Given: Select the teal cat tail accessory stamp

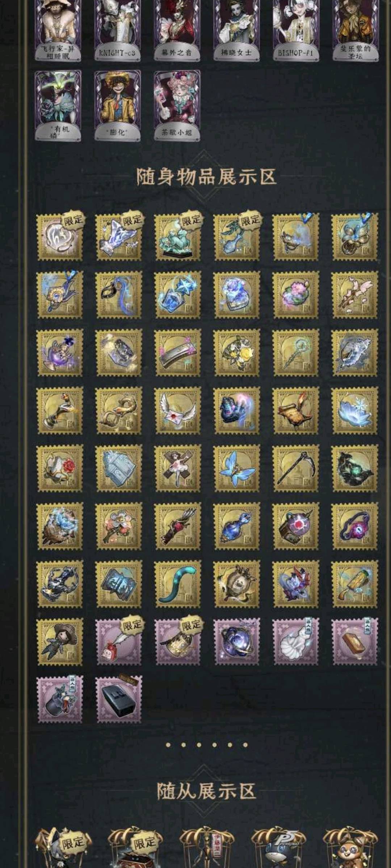Looking at the screenshot, I should (177, 584).
